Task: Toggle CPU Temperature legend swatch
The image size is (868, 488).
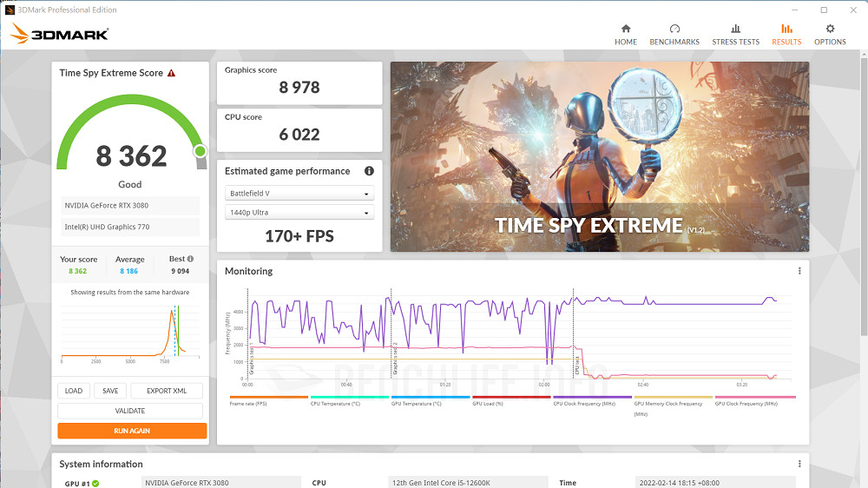Action: pyautogui.click(x=349, y=397)
